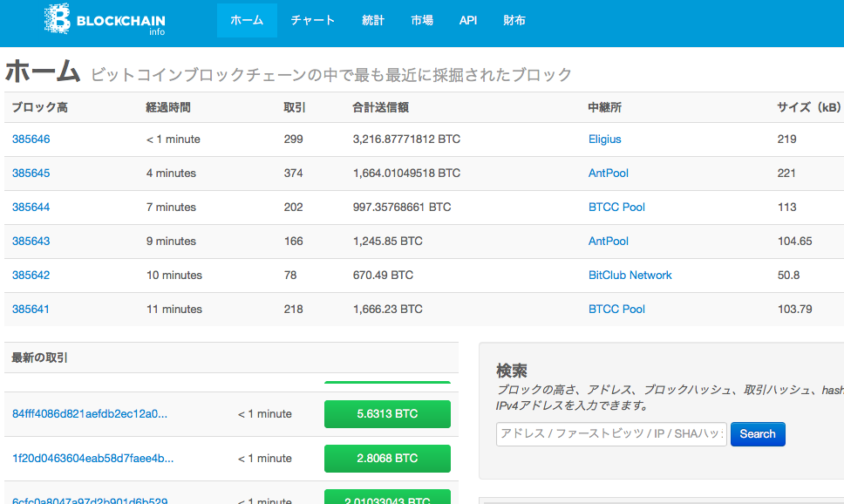Screen dimensions: 844x504
Task: Open the 市場 nav tab
Action: 422,20
